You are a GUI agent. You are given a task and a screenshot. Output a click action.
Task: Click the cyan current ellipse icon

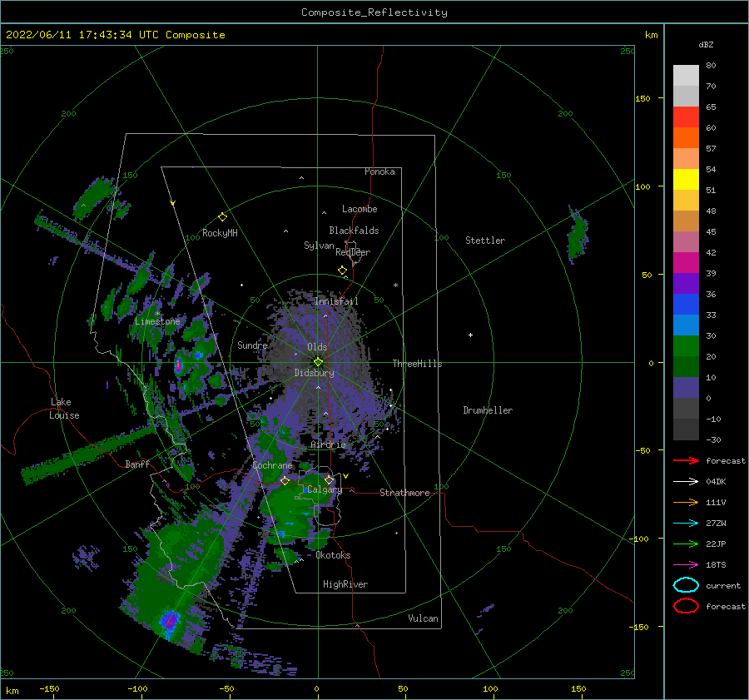686,585
